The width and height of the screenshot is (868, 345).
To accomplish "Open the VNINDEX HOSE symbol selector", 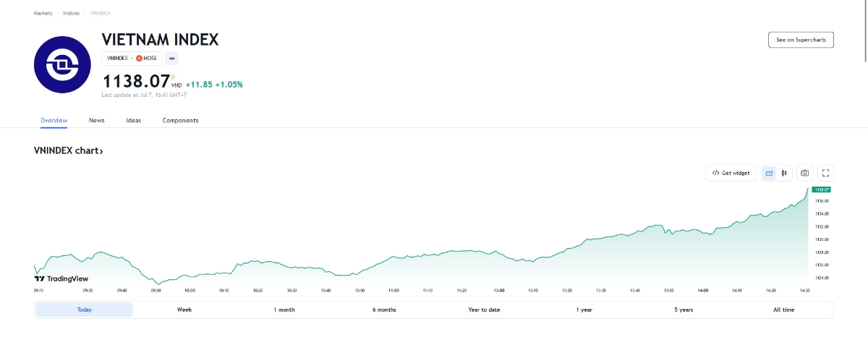I will pyautogui.click(x=132, y=58).
